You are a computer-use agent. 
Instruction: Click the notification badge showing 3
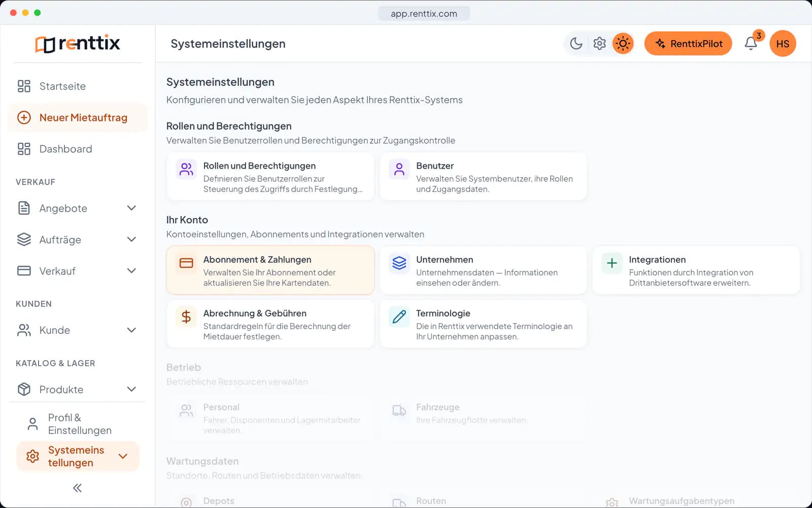759,36
